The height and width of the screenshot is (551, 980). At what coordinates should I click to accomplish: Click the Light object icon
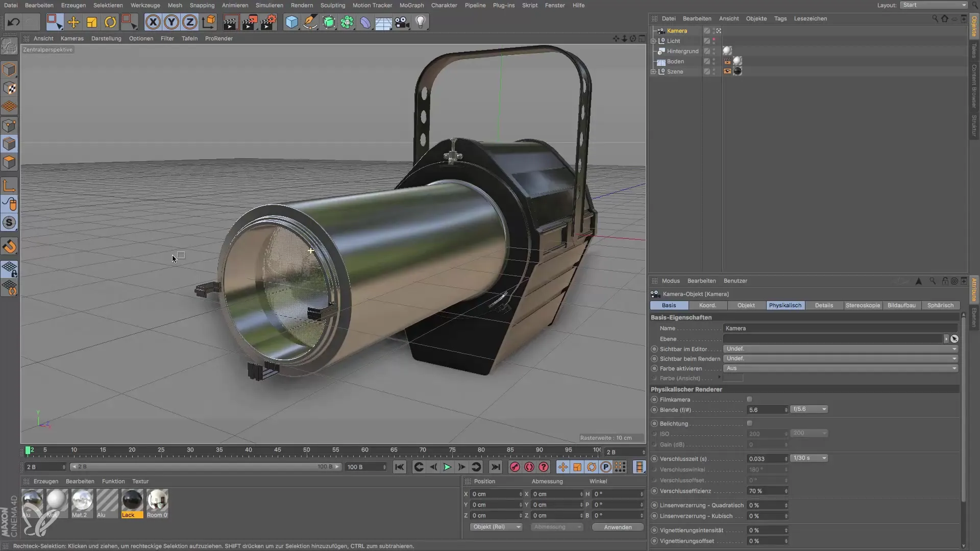(421, 22)
